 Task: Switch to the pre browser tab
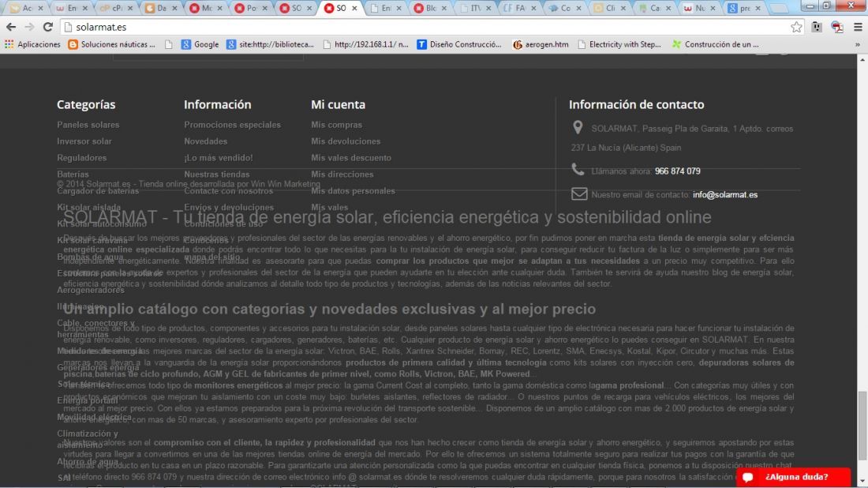[x=745, y=9]
